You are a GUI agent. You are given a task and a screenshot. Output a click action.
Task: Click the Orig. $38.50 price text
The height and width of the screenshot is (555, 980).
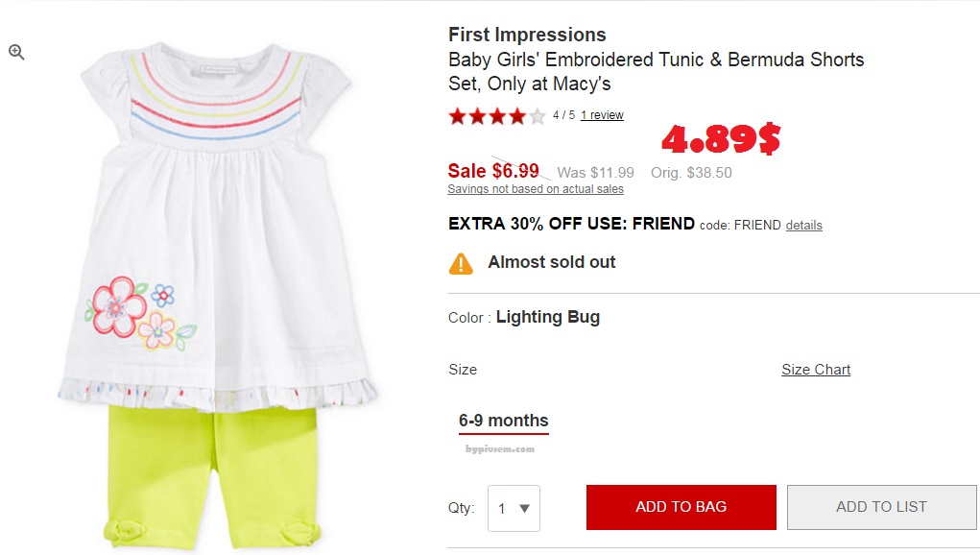click(x=691, y=173)
